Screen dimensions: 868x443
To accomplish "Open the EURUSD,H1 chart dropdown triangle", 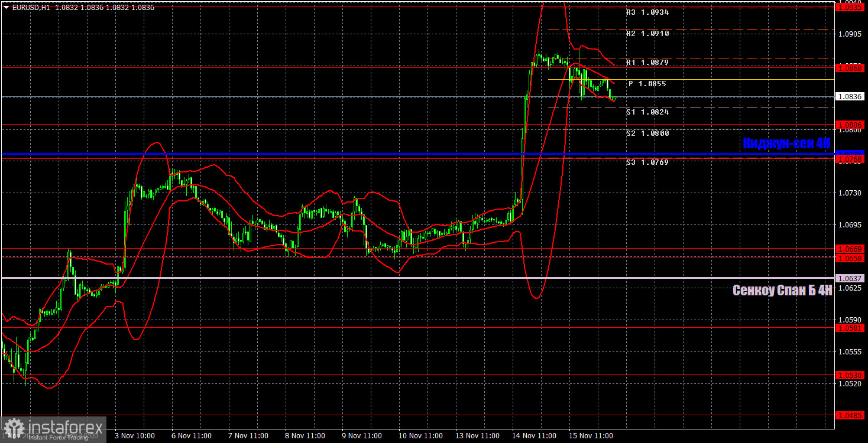I will click(x=6, y=7).
